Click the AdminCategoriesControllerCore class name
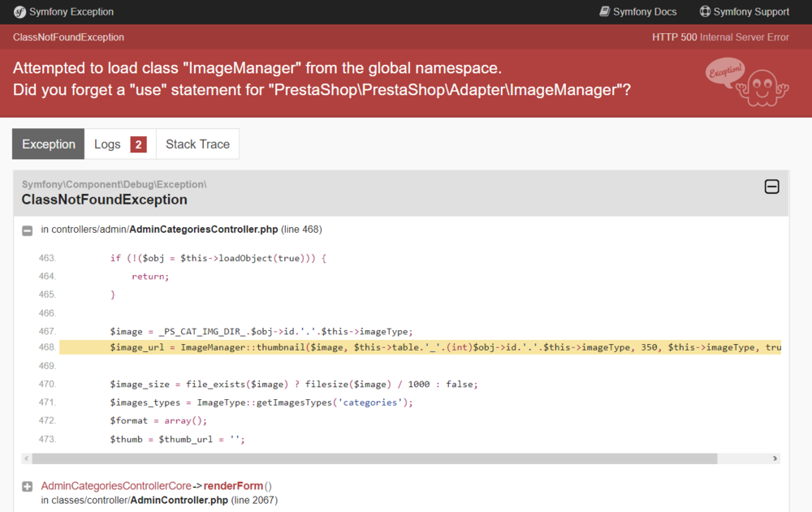This screenshot has height=512, width=812. point(116,485)
